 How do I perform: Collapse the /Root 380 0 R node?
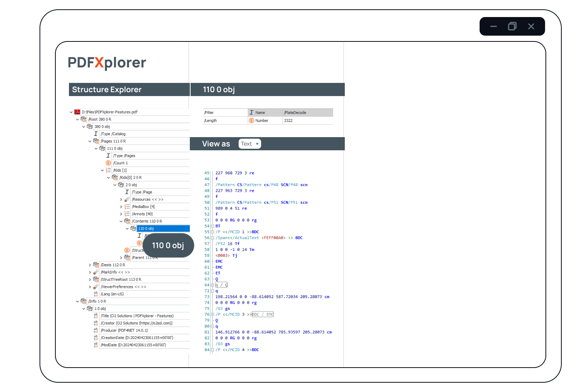[77, 120]
